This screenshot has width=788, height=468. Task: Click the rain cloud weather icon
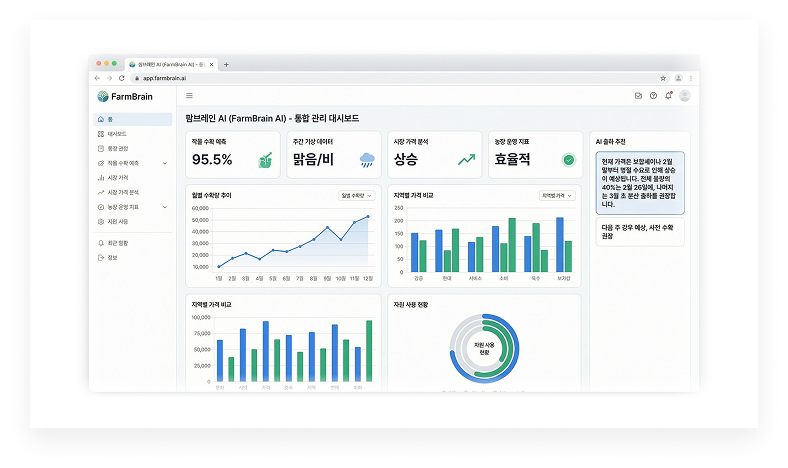pyautogui.click(x=367, y=160)
